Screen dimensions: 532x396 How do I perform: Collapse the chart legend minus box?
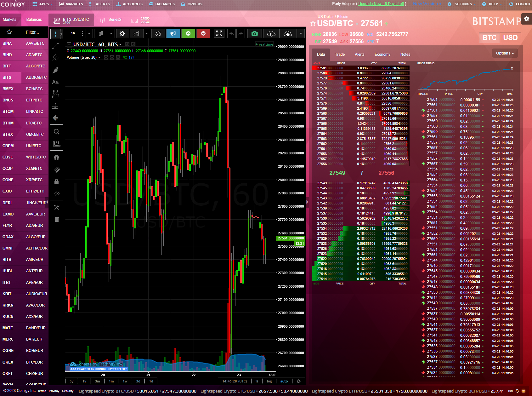69,44
